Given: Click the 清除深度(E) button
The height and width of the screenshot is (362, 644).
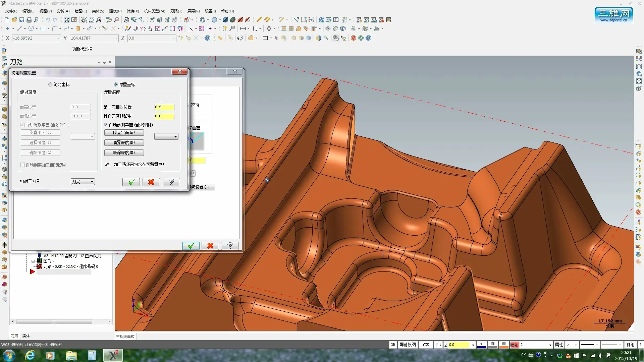Looking at the screenshot, I should click(124, 153).
